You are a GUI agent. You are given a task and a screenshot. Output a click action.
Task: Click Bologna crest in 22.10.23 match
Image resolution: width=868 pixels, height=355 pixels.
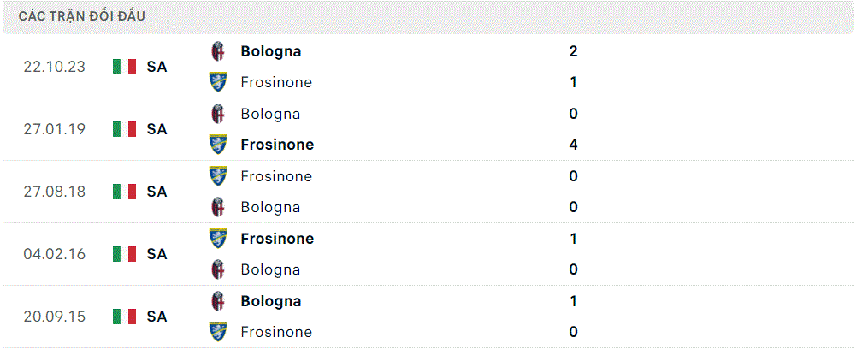218,51
